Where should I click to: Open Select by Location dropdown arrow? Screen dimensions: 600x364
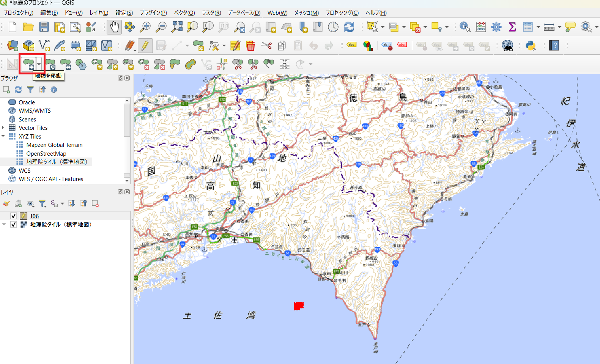coord(447,27)
